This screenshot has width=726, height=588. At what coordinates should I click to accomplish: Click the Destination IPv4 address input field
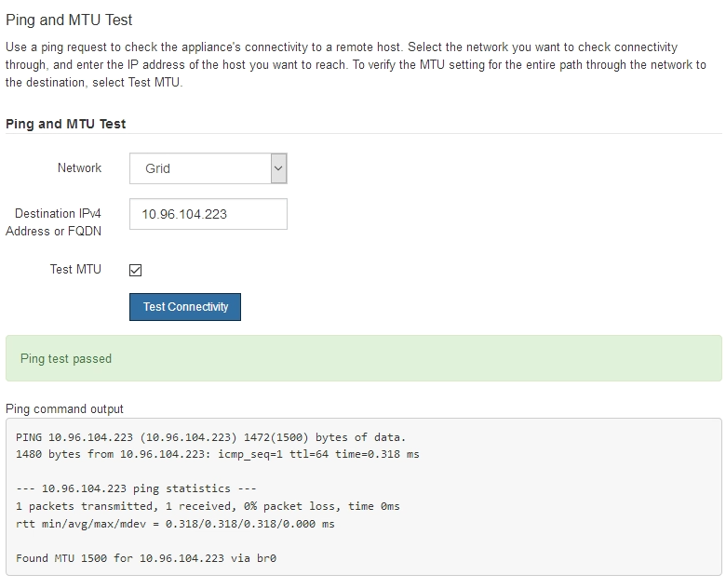[x=208, y=214]
